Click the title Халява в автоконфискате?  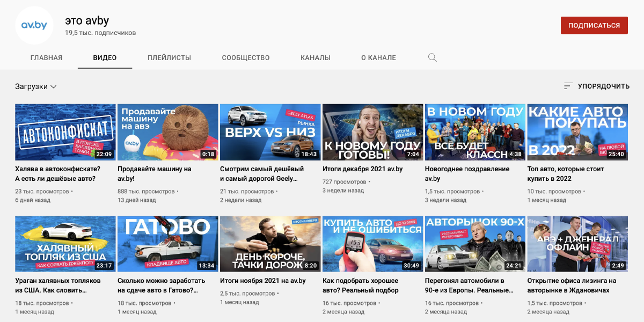tap(57, 174)
